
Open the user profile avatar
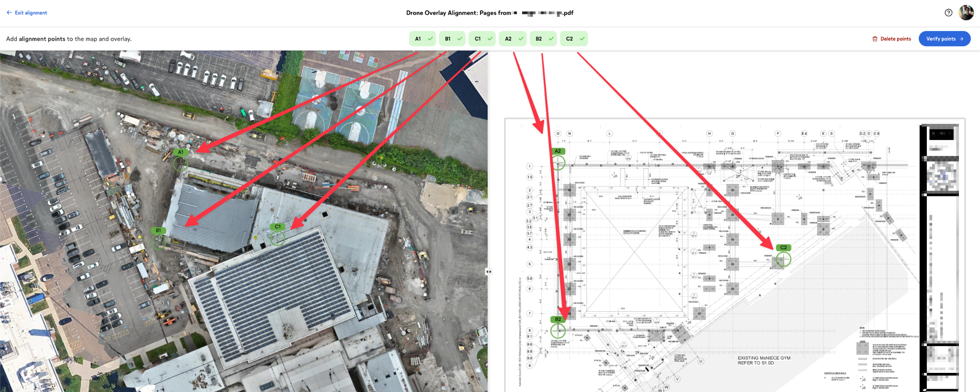point(966,13)
